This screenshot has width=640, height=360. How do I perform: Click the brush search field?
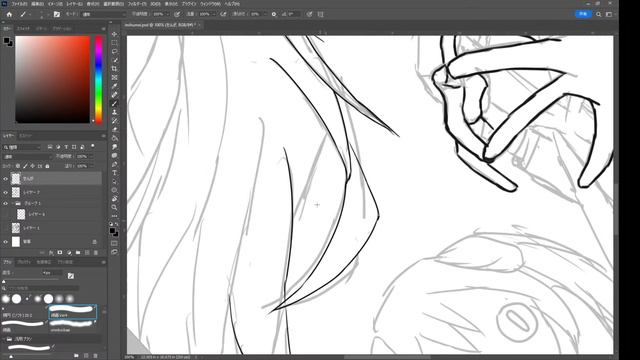pos(43,288)
